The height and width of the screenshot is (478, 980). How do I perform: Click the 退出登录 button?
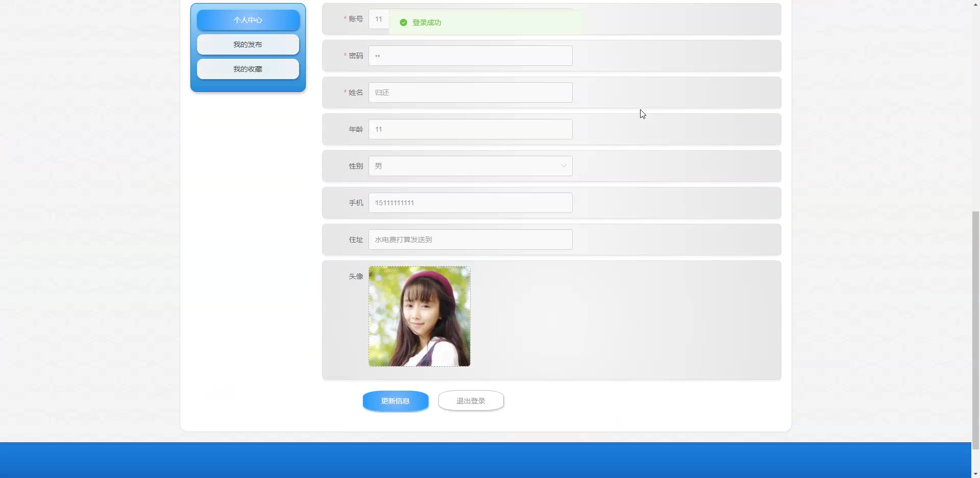pyautogui.click(x=471, y=401)
